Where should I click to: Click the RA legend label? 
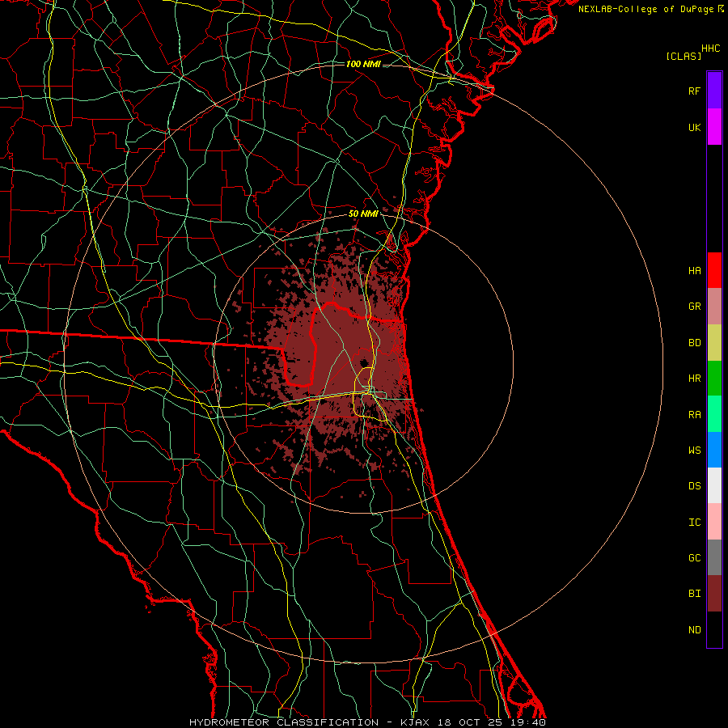pos(695,414)
